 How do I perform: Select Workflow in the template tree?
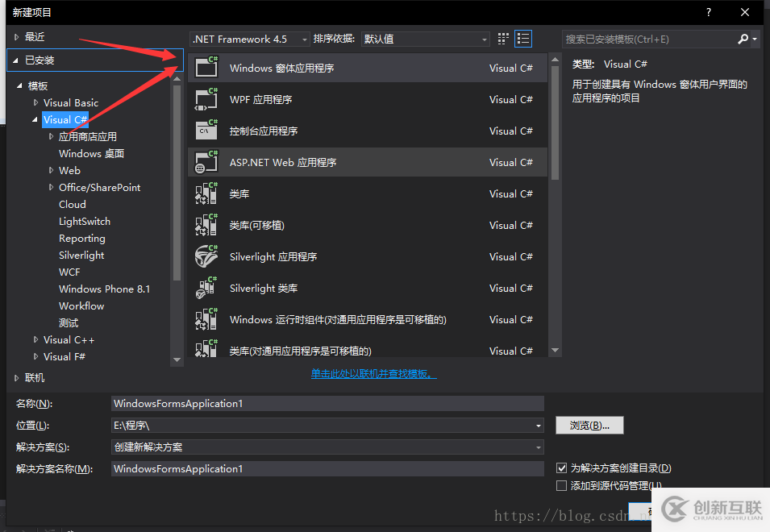(x=81, y=305)
